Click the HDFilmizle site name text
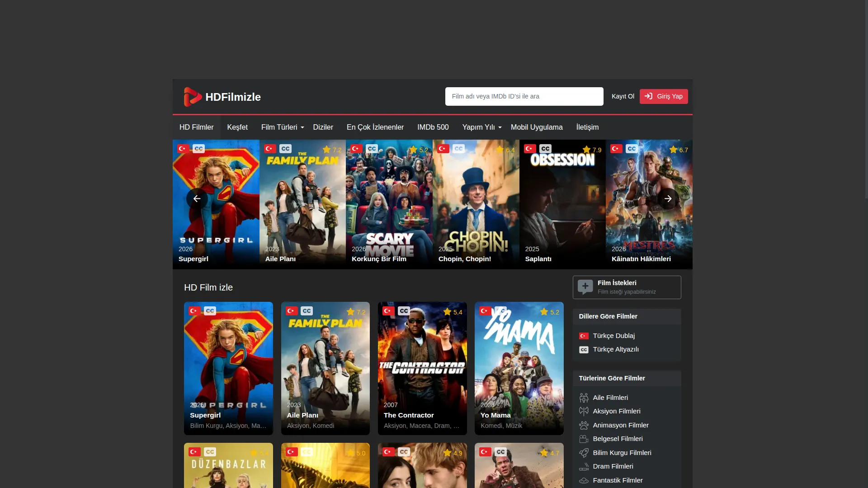Viewport: 868px width, 488px height. 233,97
